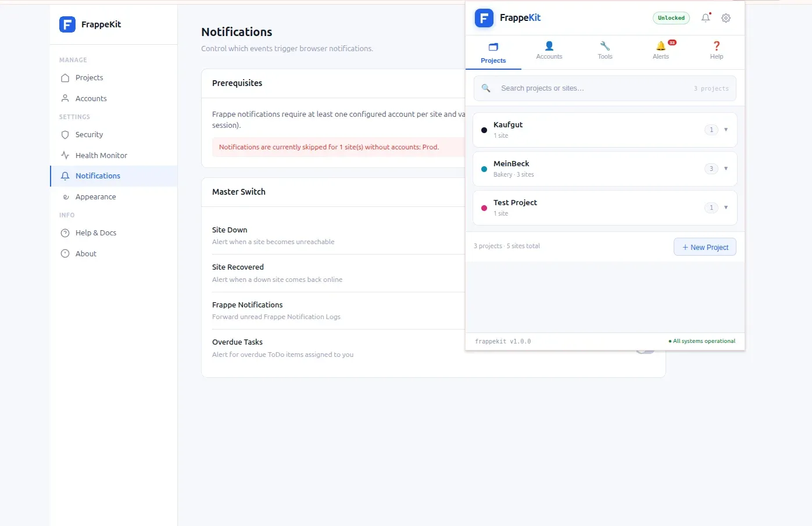The image size is (812, 526).
Task: Switch to the Projects tab in popup
Action: [x=493, y=52]
